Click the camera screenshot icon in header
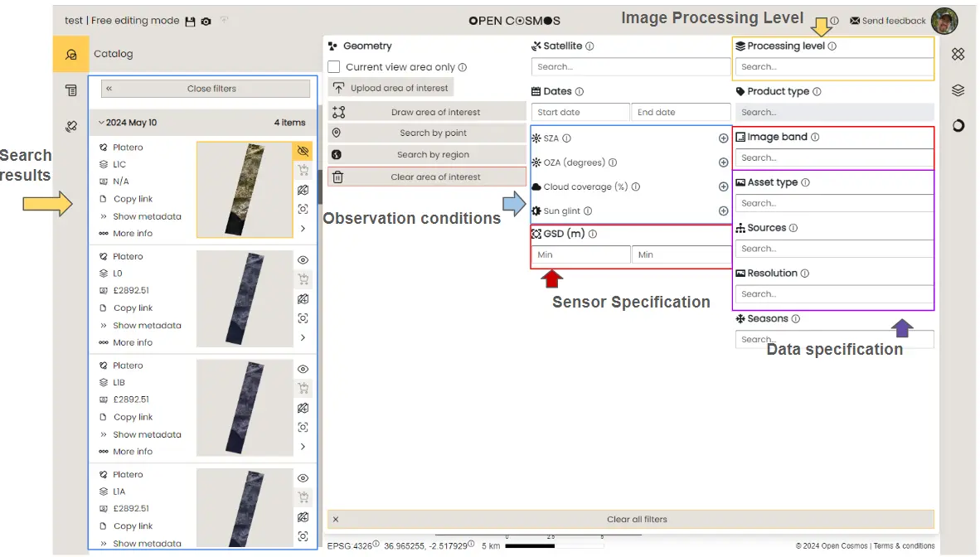 (206, 21)
